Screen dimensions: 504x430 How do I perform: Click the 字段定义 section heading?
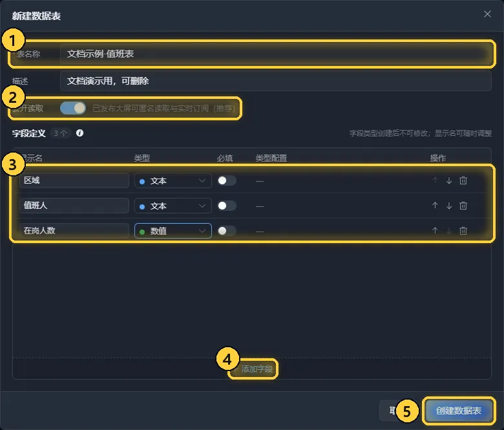coord(29,133)
